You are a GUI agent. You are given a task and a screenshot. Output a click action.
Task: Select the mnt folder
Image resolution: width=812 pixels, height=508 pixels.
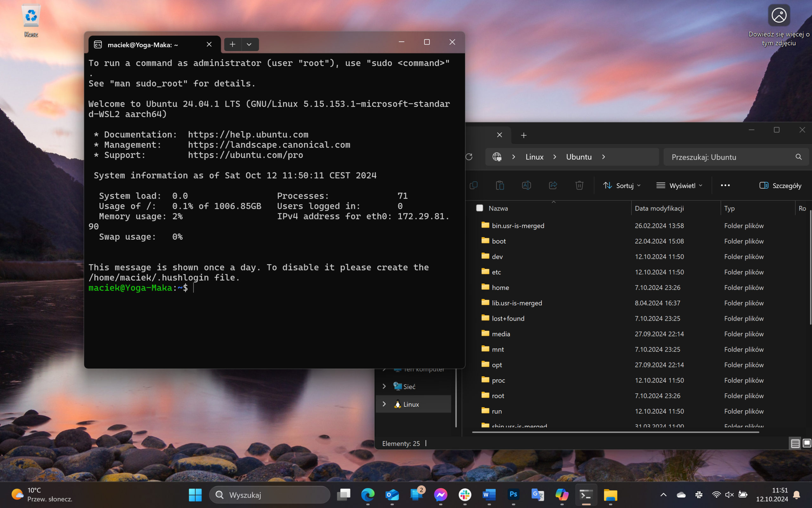pyautogui.click(x=498, y=349)
